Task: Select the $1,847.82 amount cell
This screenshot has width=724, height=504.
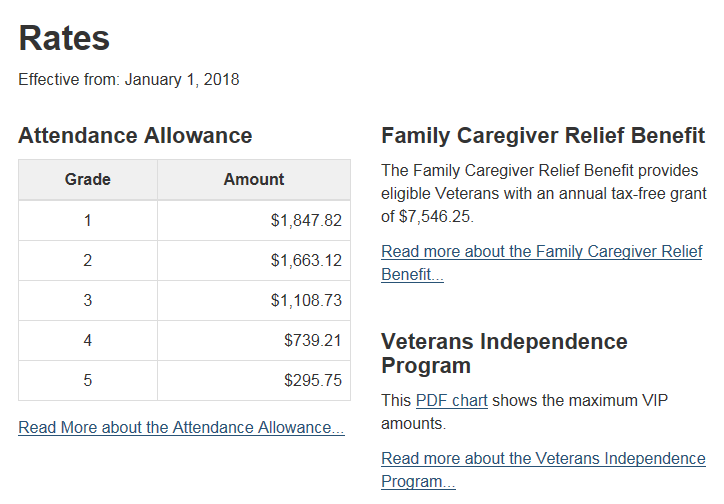Action: pyautogui.click(x=254, y=221)
